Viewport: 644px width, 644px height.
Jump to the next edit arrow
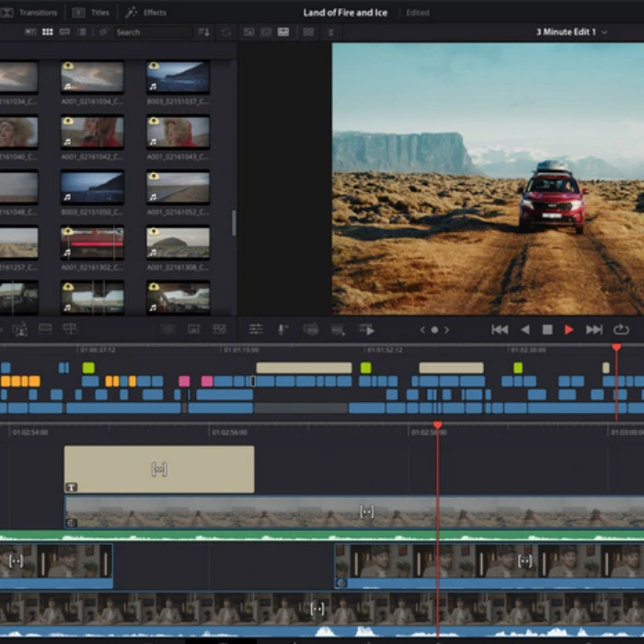[447, 329]
